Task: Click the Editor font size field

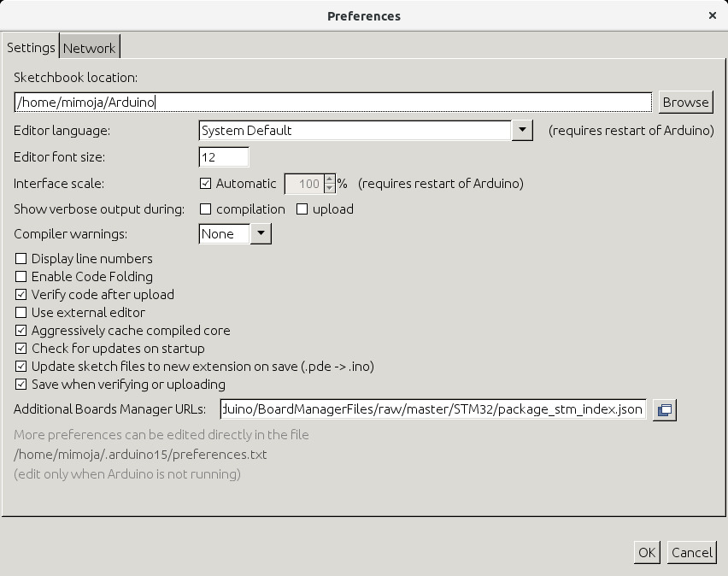Action: coord(224,157)
